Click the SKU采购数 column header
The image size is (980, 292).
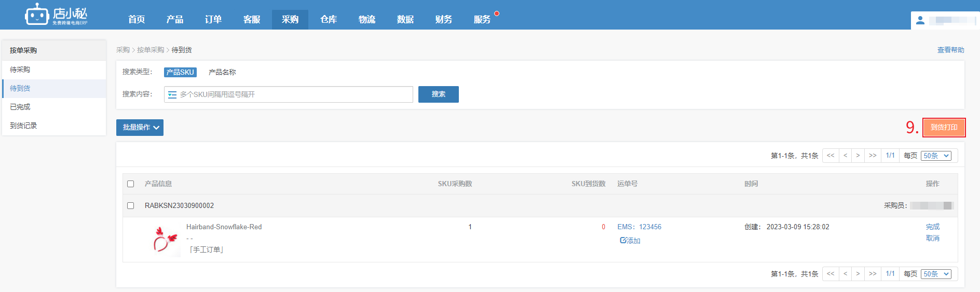pyautogui.click(x=455, y=184)
